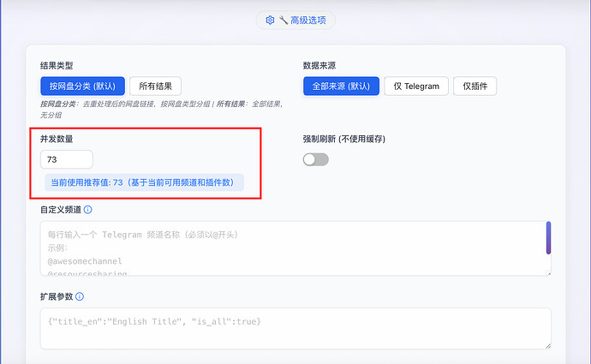Viewport: 591px width, 364px height.
Task: Click the 当前使用推荐值: 73 hint
Action: [145, 182]
